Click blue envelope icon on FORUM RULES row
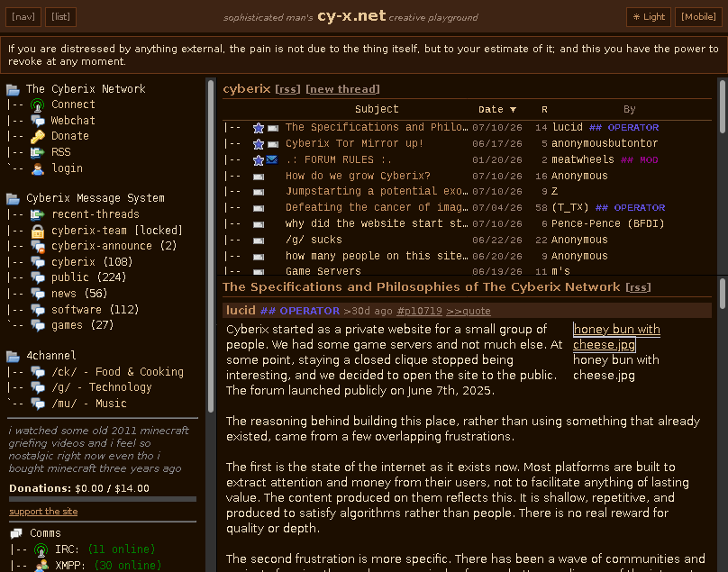The height and width of the screenshot is (572, 728). tap(272, 159)
